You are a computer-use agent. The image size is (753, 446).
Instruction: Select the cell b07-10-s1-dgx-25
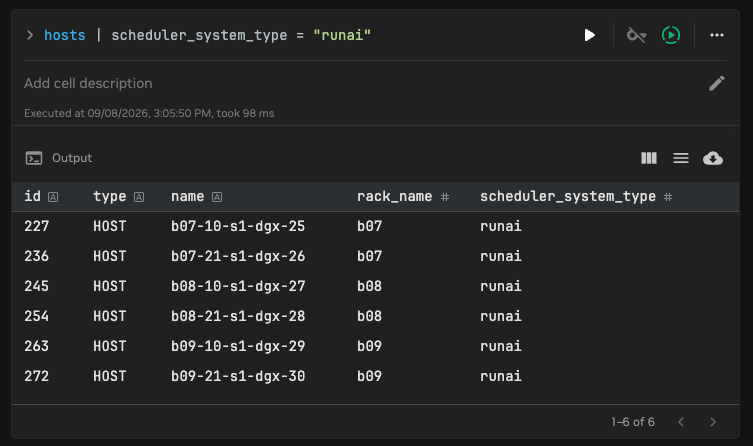click(238, 226)
